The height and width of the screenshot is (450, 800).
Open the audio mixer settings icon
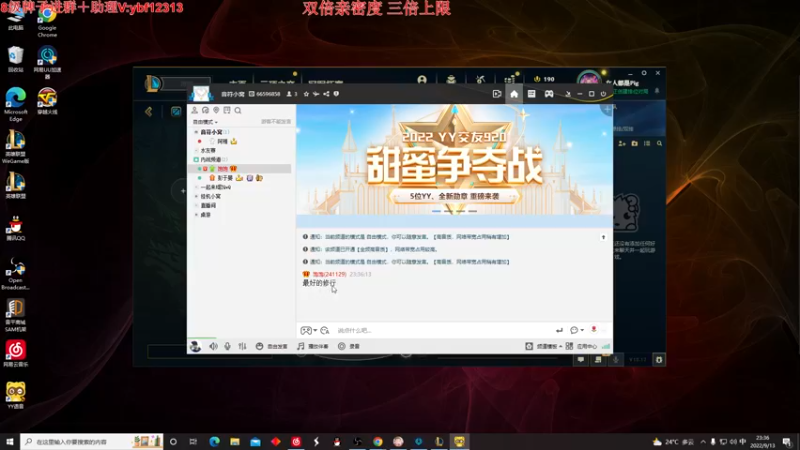242,346
